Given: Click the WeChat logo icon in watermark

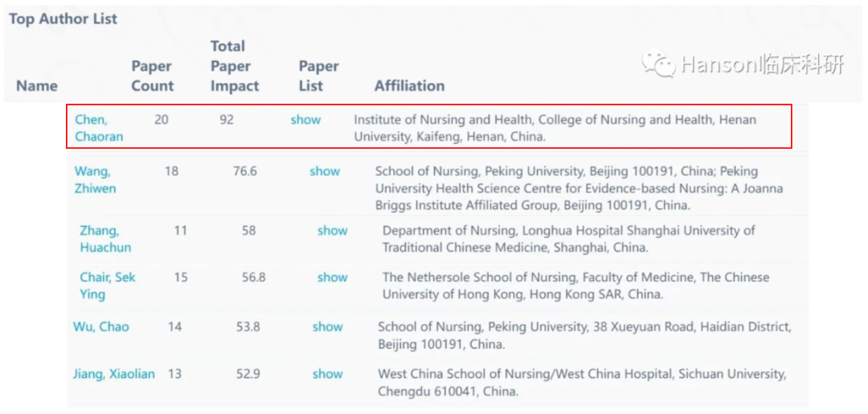Looking at the screenshot, I should tap(659, 64).
